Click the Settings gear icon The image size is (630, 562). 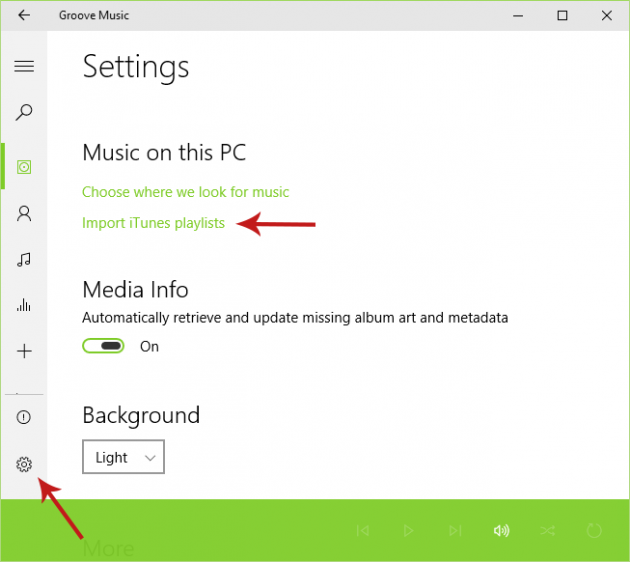[x=24, y=464]
